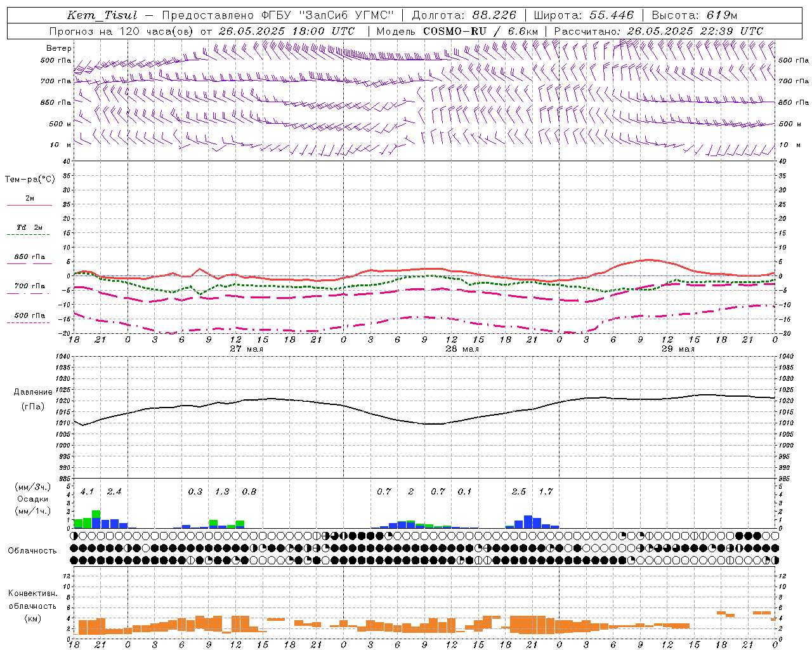Click the 0.8 three-hour precipitation total
The height and width of the screenshot is (650, 812).
[249, 491]
